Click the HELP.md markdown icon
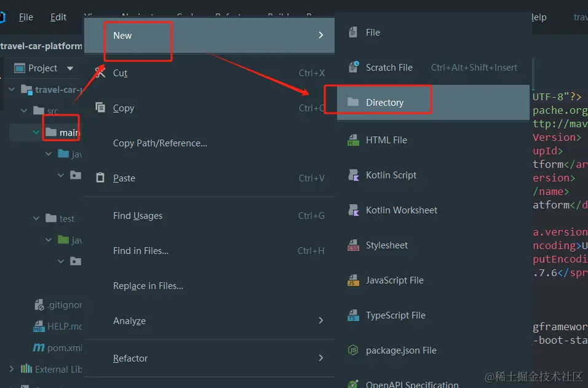The image size is (588, 388). point(39,326)
